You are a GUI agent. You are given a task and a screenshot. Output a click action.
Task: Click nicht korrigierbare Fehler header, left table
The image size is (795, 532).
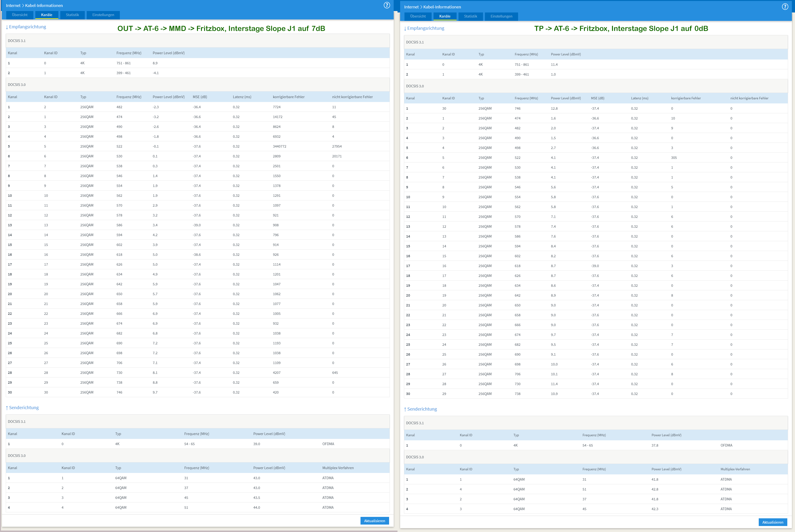click(352, 97)
